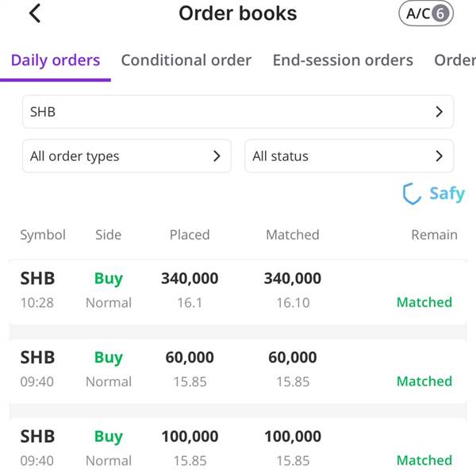Click the Matched column header
Screen dimensions: 476x476
coord(293,235)
